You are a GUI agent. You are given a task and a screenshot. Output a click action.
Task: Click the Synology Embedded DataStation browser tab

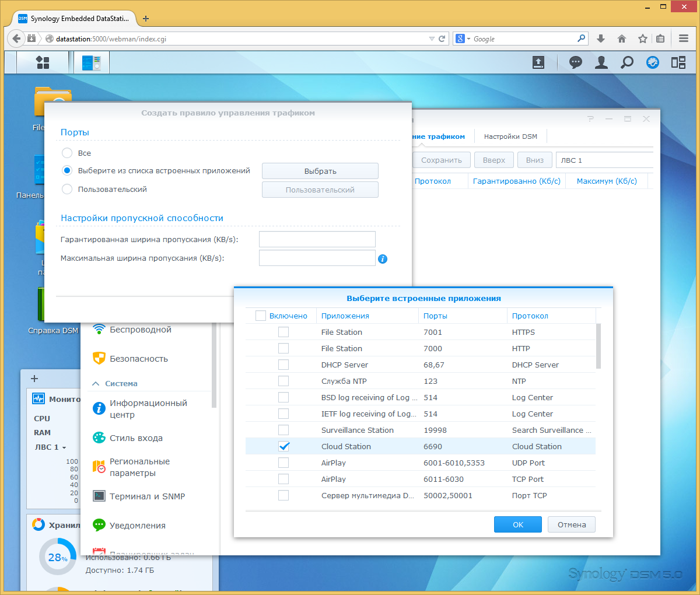tap(73, 19)
